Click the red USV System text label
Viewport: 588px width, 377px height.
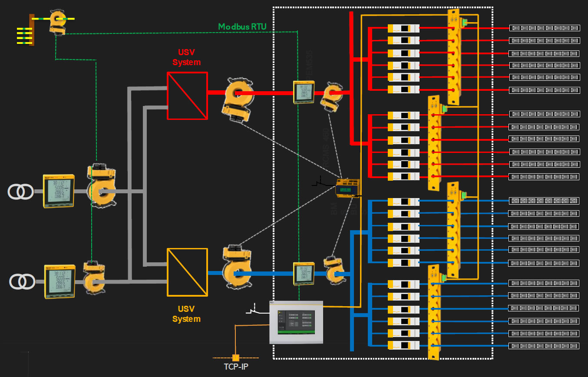pyautogui.click(x=187, y=58)
